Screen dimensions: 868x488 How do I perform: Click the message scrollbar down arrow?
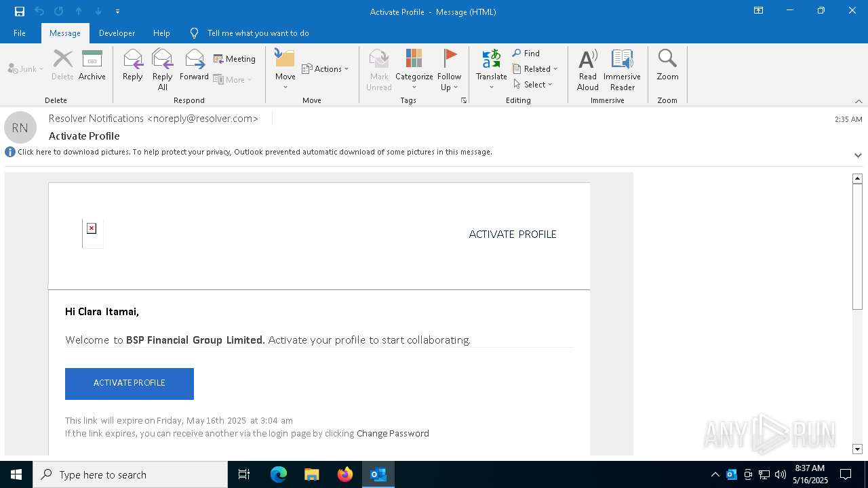point(857,449)
